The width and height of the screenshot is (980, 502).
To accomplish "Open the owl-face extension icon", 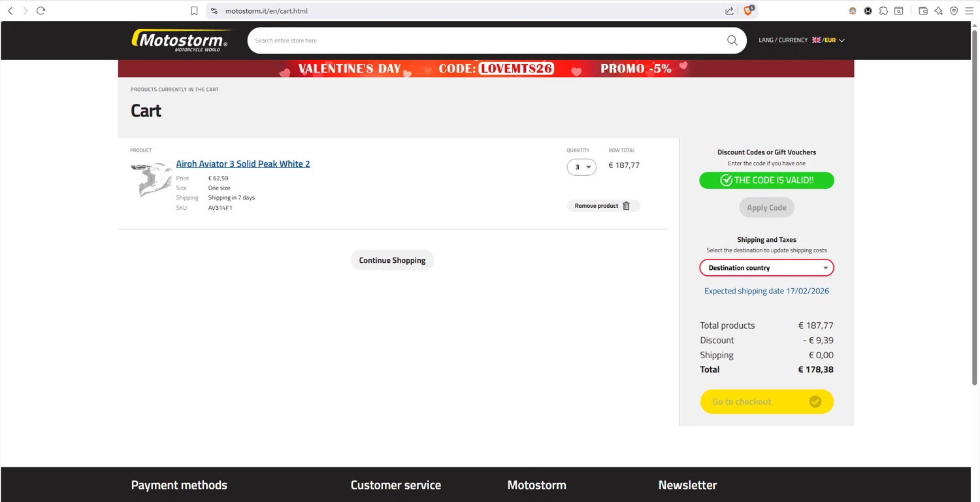I will pyautogui.click(x=853, y=10).
